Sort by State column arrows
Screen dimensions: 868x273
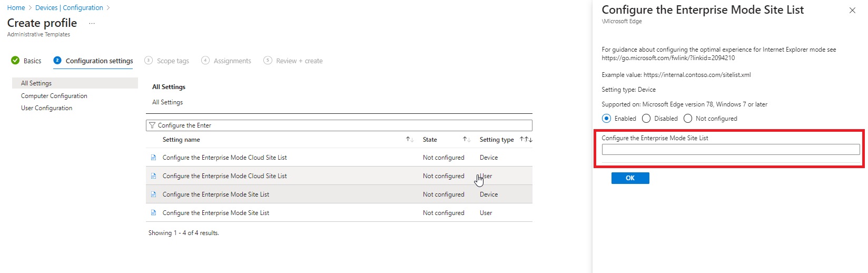click(x=467, y=140)
